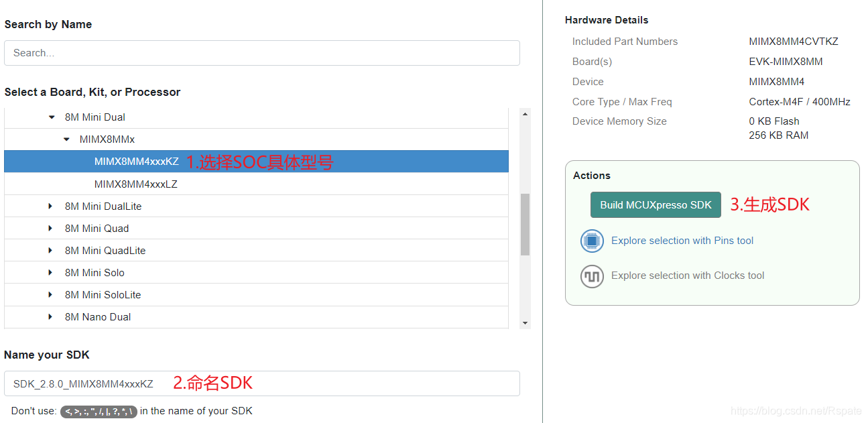
Task: Select the MIMX8MM4xxxLZ processor row
Action: pyautogui.click(x=256, y=184)
